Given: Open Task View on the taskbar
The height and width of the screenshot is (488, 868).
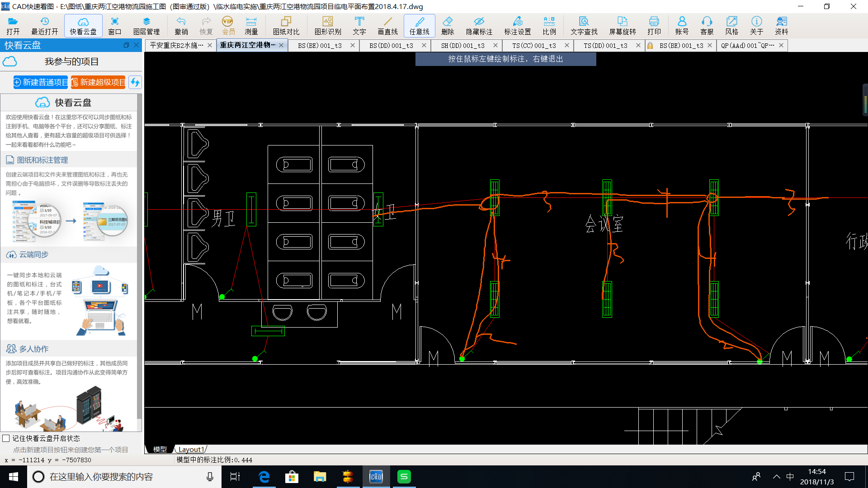Looking at the screenshot, I should click(235, 477).
